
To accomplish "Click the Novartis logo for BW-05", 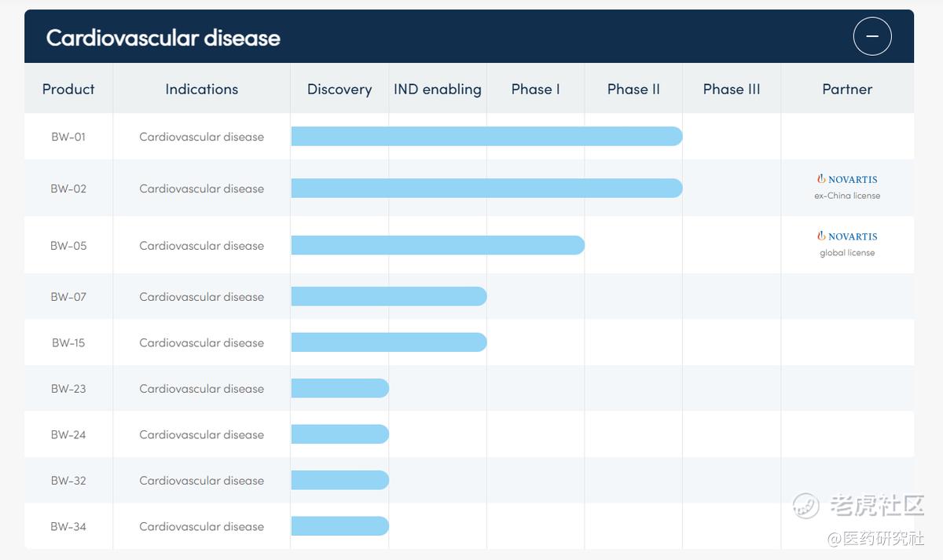I will [847, 236].
